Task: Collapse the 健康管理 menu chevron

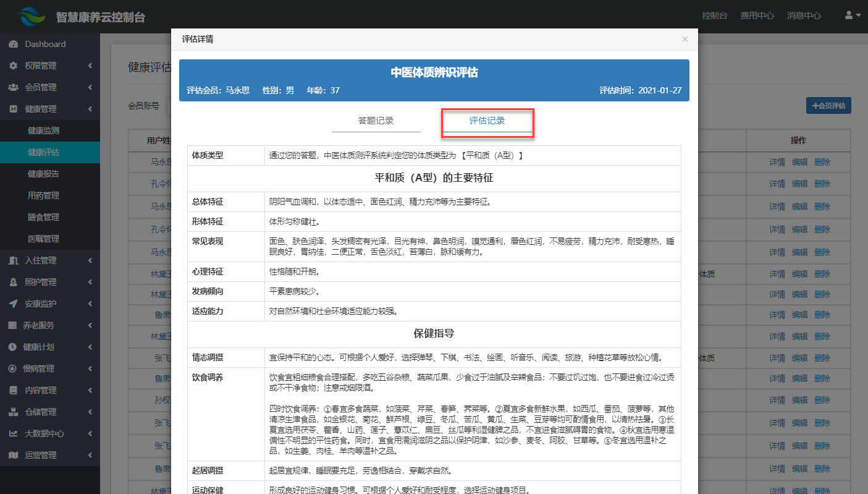Action: (90, 109)
